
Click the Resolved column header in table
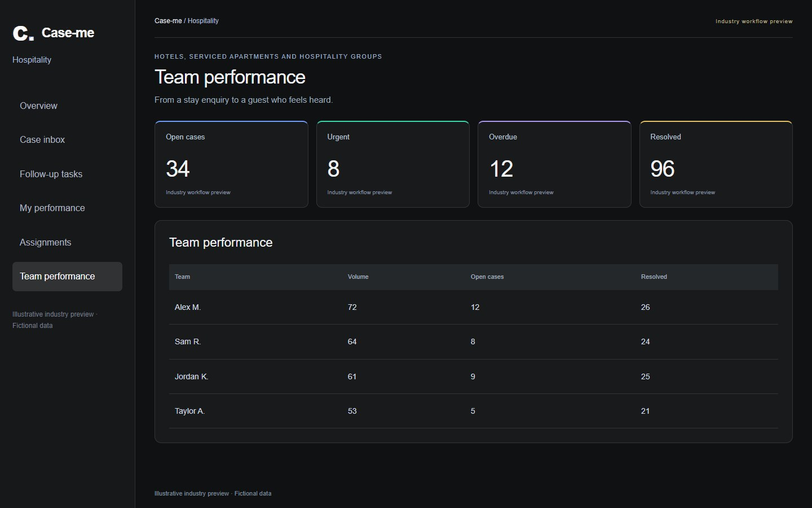point(654,277)
